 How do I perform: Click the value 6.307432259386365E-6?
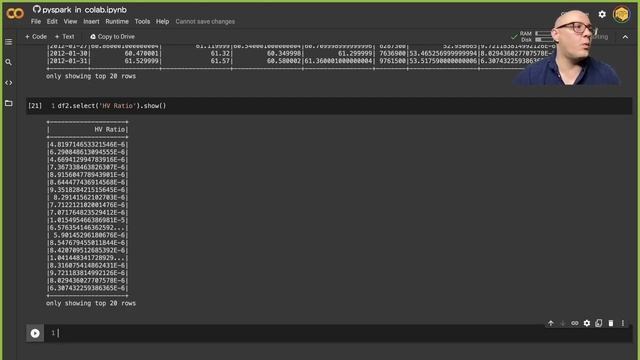(x=87, y=288)
